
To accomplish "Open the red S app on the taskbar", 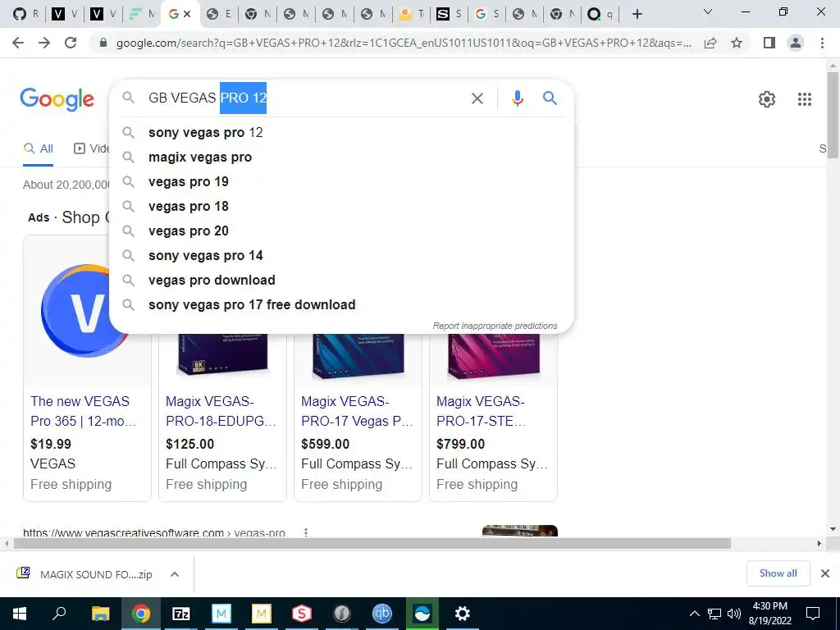I will tap(302, 614).
